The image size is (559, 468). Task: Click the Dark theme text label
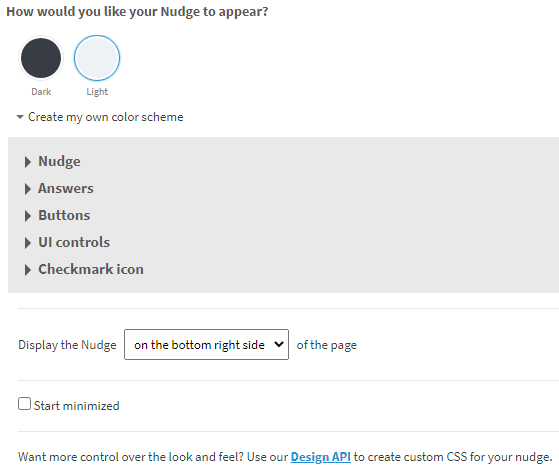41,92
